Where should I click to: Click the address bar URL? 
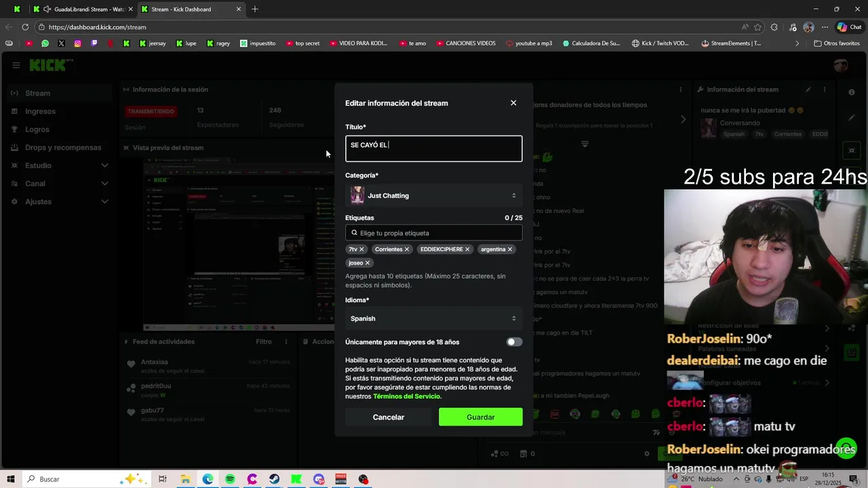(97, 27)
